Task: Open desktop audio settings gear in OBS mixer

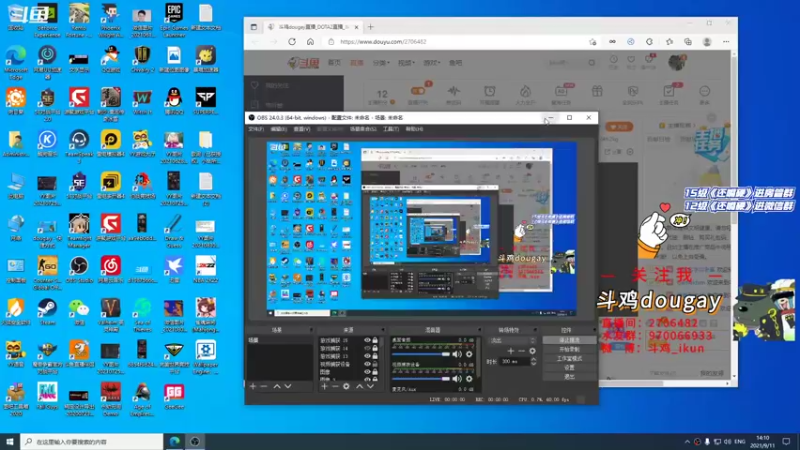Action: tap(469, 354)
